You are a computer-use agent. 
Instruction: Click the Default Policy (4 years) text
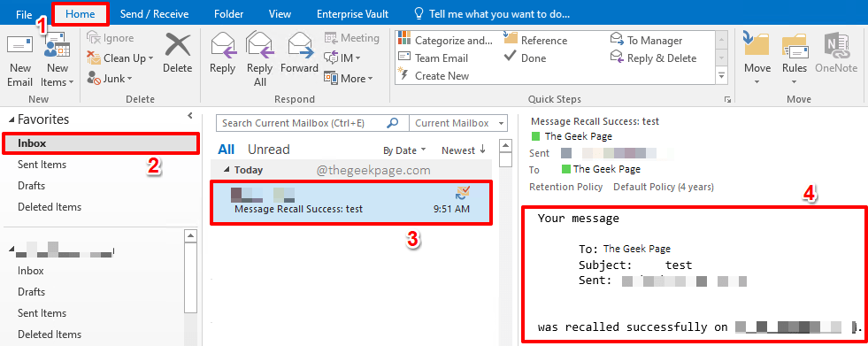664,187
